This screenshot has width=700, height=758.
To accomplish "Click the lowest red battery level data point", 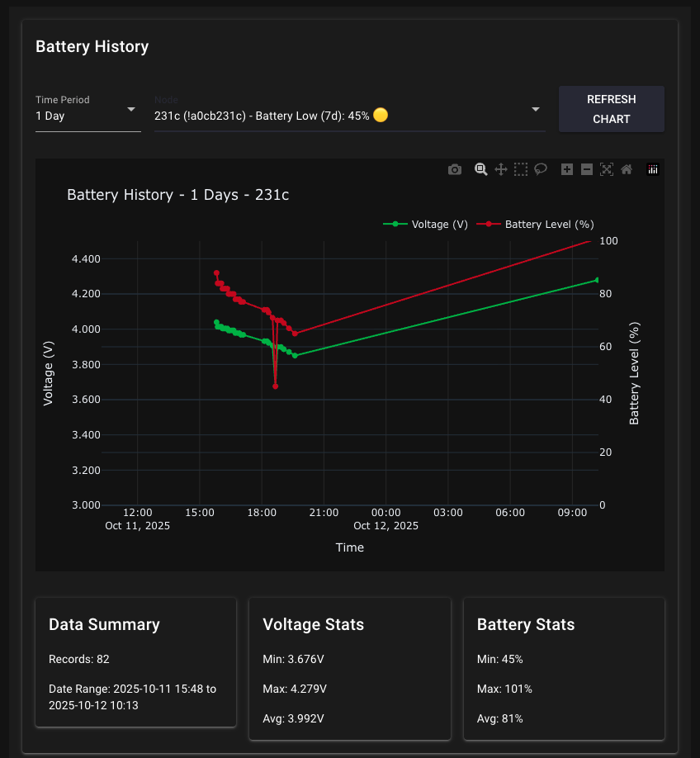I will tap(275, 386).
